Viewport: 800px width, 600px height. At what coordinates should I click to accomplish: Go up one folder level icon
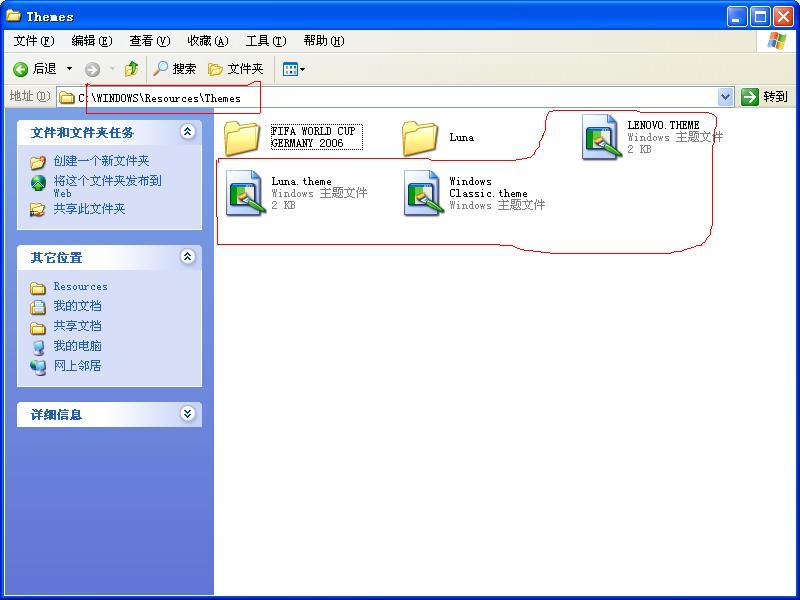[132, 68]
